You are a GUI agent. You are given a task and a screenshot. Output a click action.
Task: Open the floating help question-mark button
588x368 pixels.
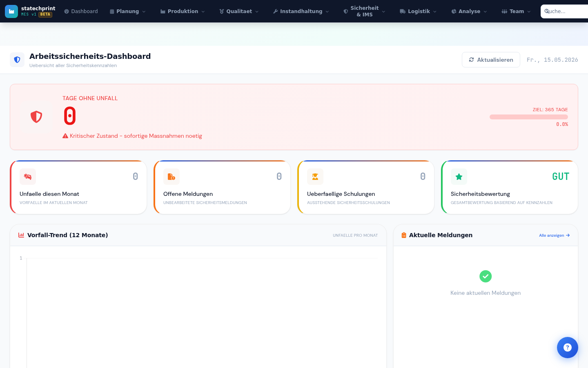coord(568,348)
